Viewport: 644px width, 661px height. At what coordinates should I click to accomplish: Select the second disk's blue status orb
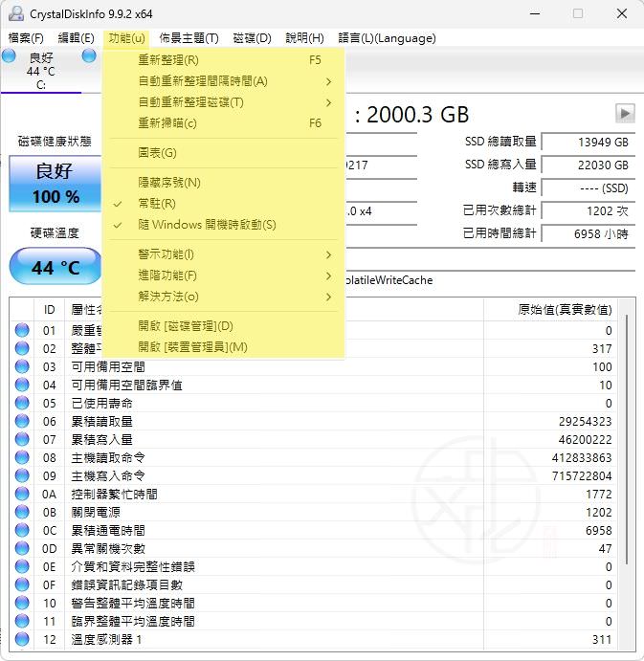click(x=89, y=55)
